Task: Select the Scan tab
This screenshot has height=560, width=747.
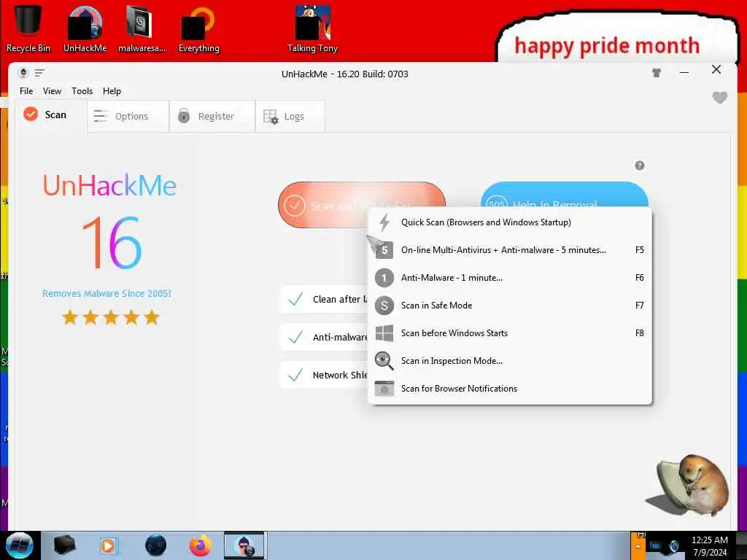Action: coord(50,114)
